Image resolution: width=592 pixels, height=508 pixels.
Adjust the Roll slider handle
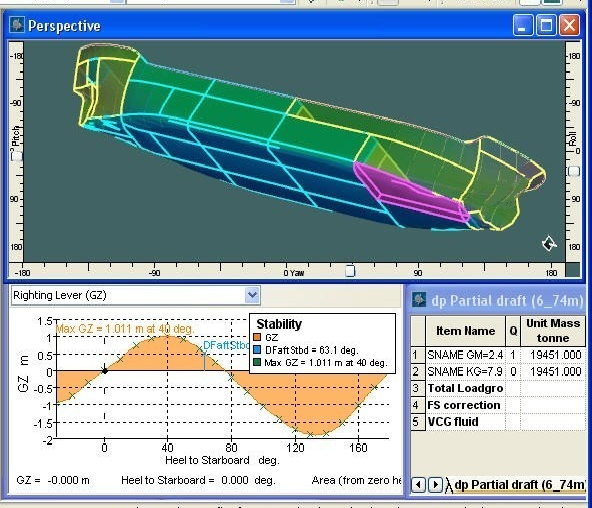click(x=574, y=171)
